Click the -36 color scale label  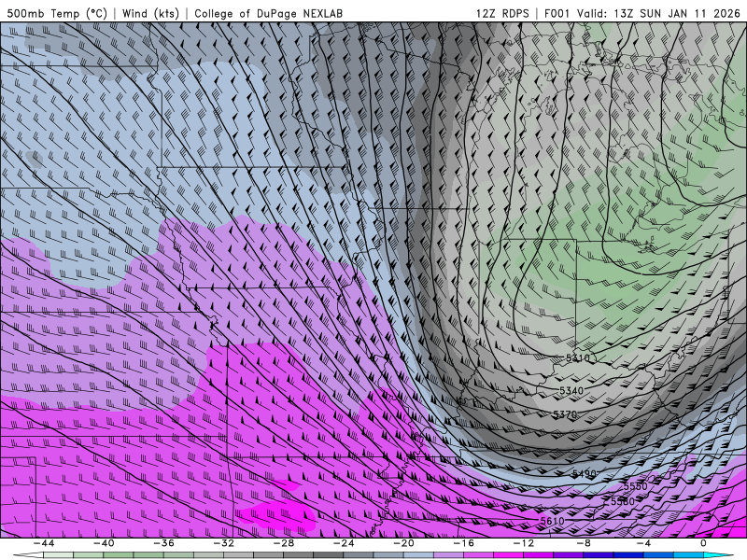tap(164, 543)
